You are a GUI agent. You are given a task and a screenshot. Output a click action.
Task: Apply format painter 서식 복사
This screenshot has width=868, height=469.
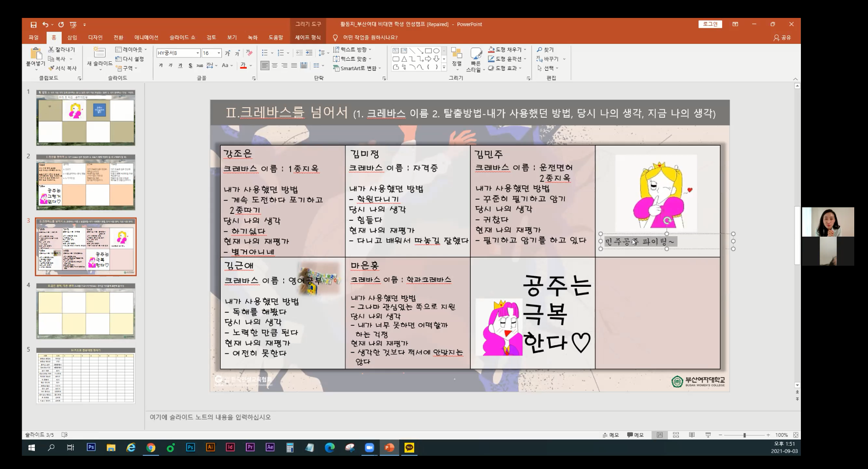coord(62,68)
